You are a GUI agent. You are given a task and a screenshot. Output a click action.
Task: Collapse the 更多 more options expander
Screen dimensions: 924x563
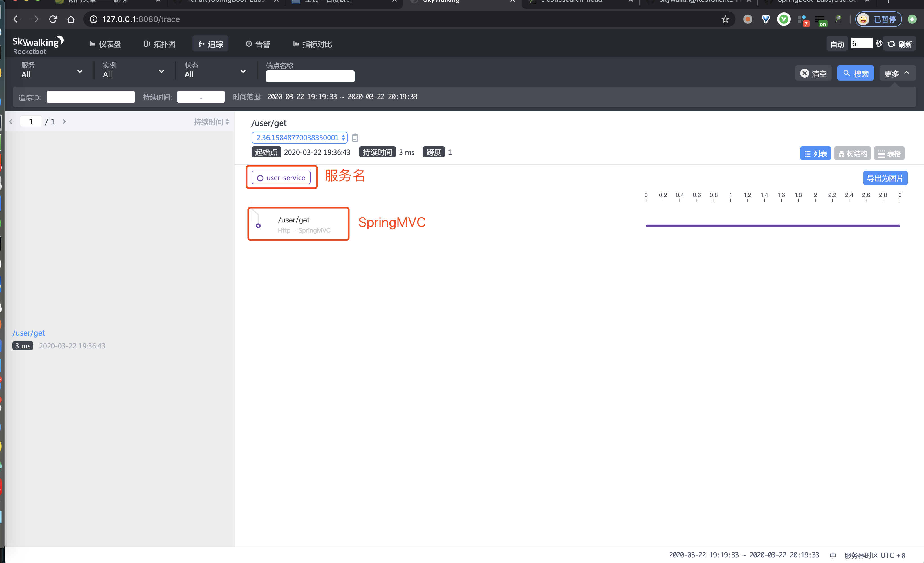point(897,73)
